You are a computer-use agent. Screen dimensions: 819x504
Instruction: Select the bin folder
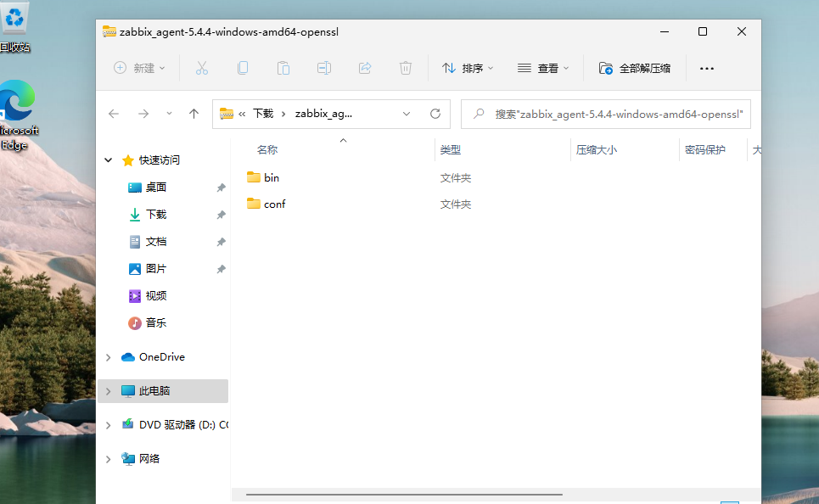tap(263, 177)
